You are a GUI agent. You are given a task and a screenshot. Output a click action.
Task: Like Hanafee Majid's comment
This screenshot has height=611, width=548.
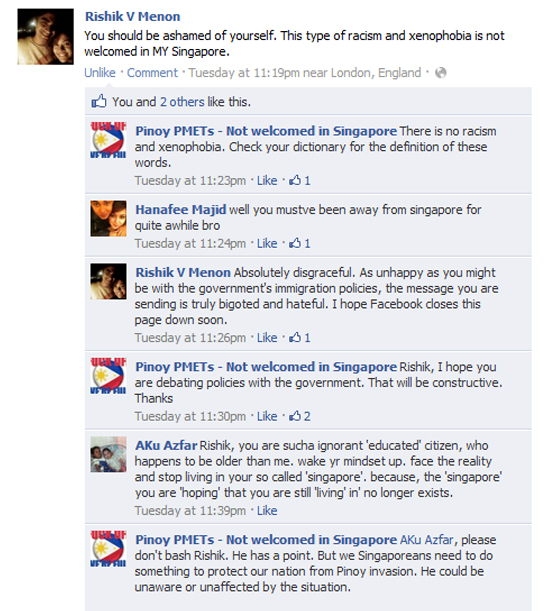[x=267, y=243]
